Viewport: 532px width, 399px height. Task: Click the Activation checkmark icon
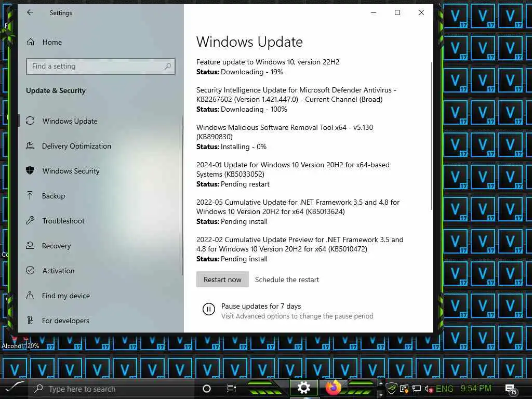30,270
